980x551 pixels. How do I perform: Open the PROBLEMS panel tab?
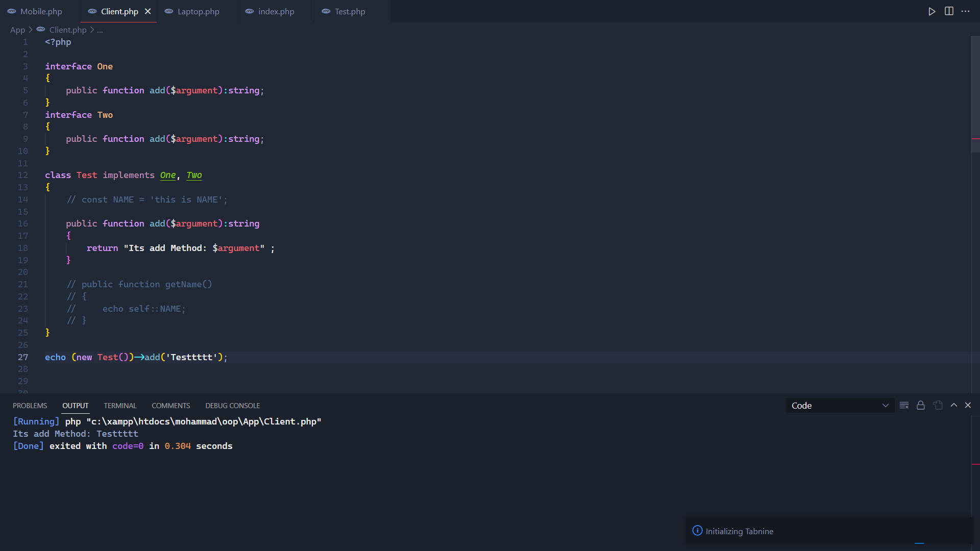click(x=30, y=406)
